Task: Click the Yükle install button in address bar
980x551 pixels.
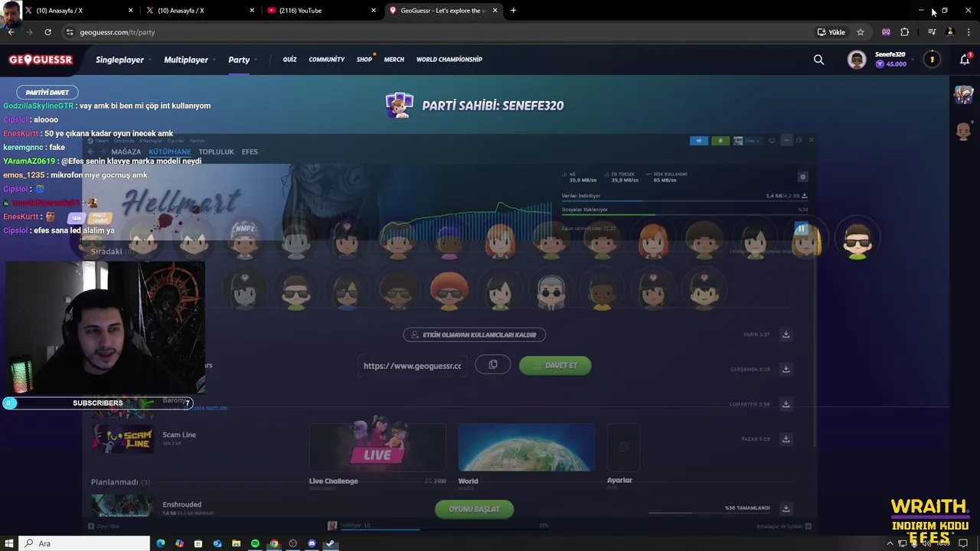Action: (831, 32)
